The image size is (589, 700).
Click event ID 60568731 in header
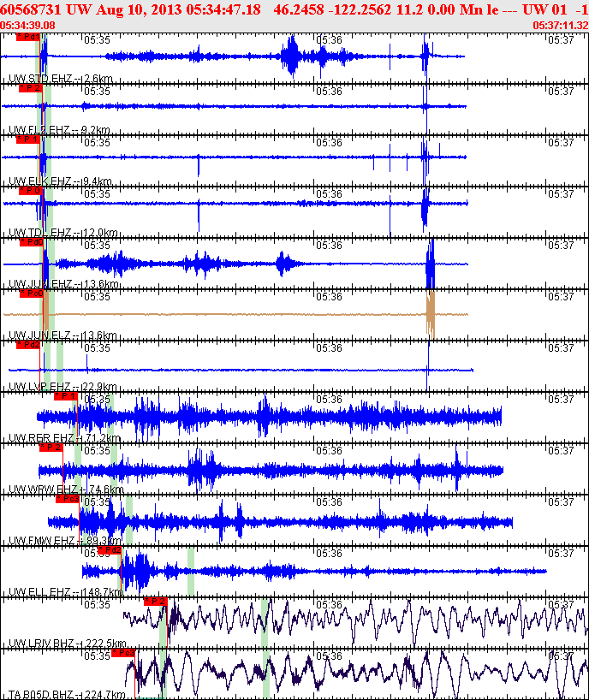(x=32, y=9)
